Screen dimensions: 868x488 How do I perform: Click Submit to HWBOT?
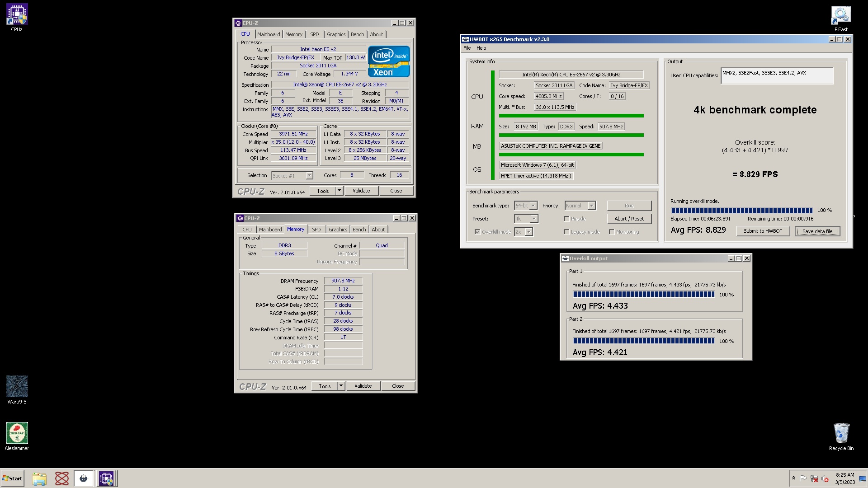point(763,231)
